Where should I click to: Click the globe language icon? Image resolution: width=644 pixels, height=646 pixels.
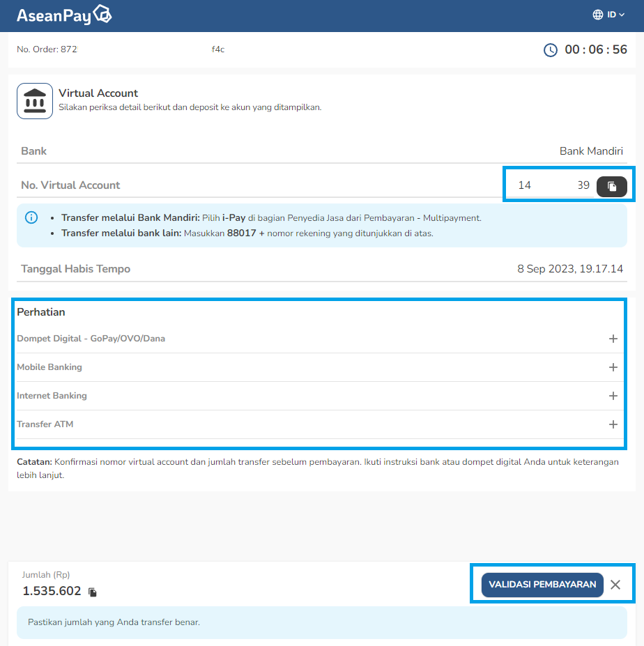point(598,15)
